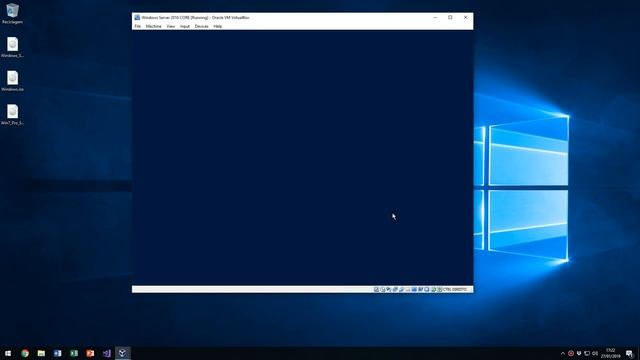Click the video capture status icon
The image size is (640, 360).
tap(420, 289)
